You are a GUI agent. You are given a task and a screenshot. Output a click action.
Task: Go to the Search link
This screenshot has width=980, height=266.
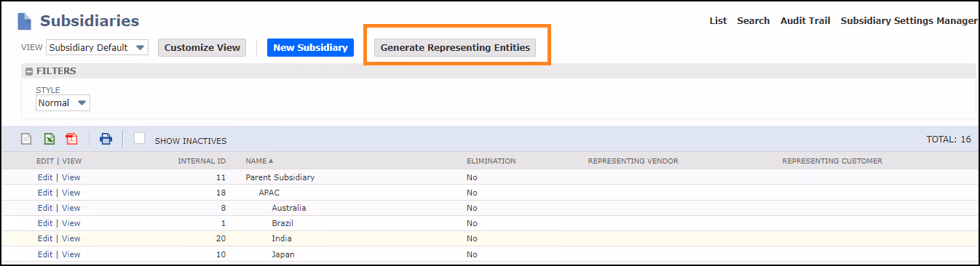pyautogui.click(x=753, y=20)
